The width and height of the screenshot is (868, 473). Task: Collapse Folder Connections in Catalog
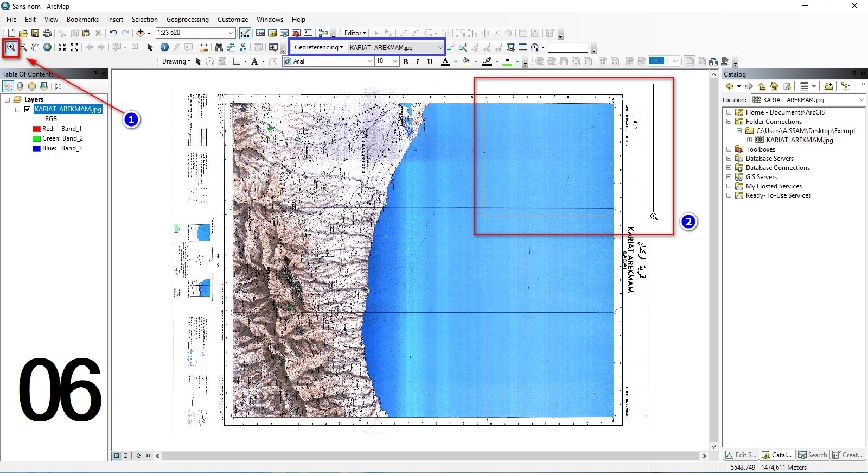coord(729,122)
